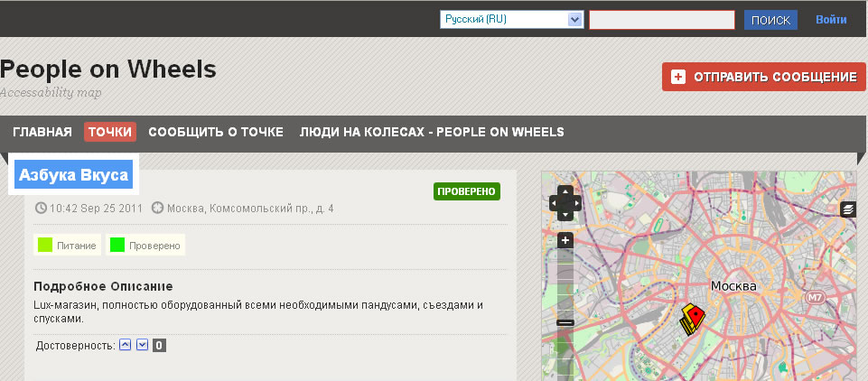Open the Русский (RU) language dropdown
Screen dimensions: 868x381
tap(511, 20)
